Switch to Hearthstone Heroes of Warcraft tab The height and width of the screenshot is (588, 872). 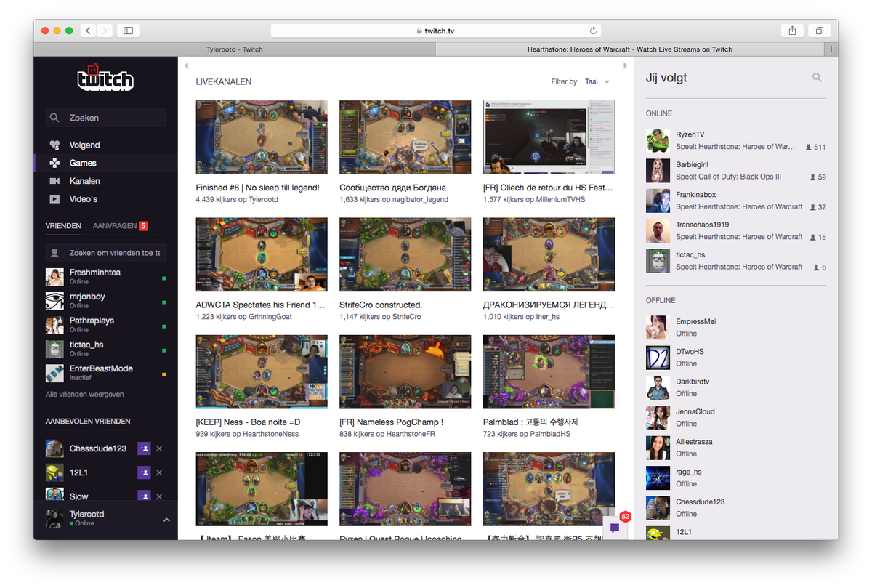tap(629, 49)
